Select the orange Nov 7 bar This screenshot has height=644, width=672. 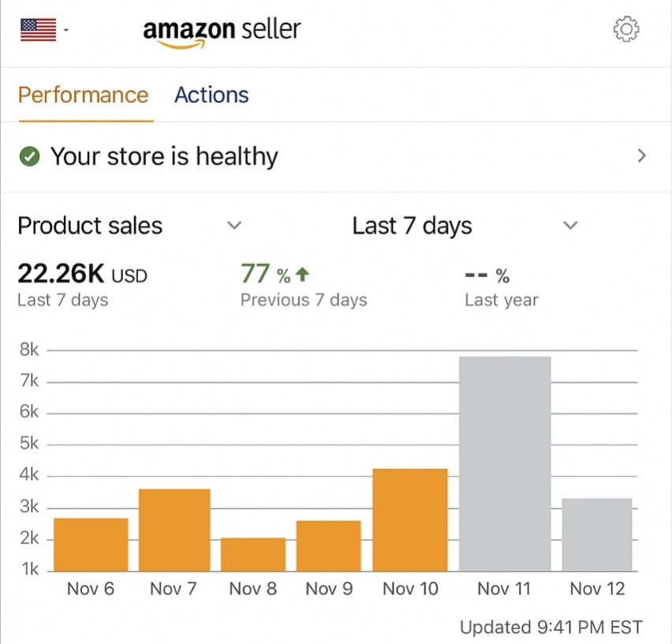tap(174, 530)
